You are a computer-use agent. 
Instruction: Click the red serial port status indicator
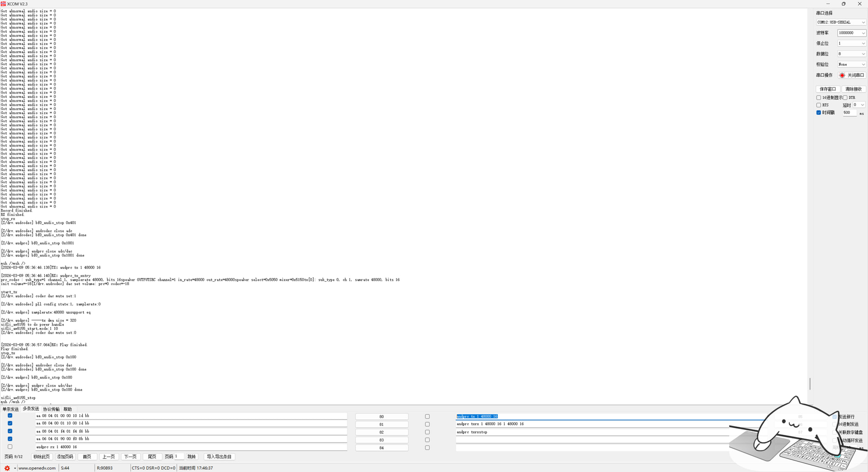[x=842, y=76]
